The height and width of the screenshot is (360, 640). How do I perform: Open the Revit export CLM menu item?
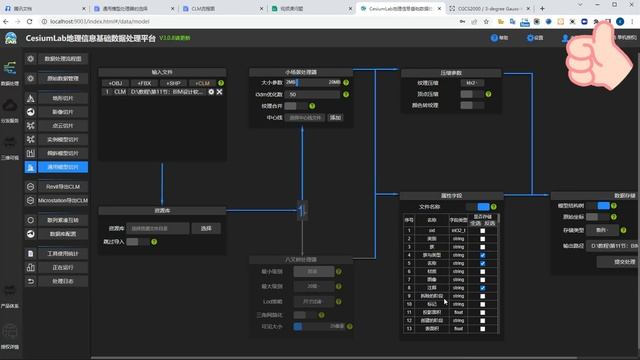(x=63, y=187)
